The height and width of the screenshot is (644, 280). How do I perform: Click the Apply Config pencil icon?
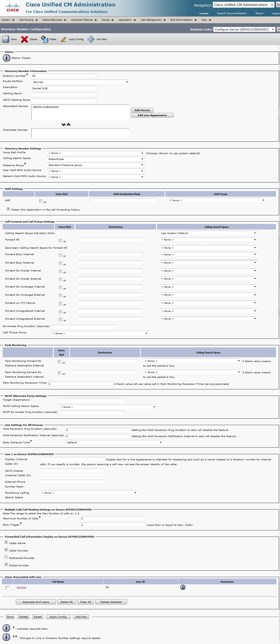pos(64,39)
